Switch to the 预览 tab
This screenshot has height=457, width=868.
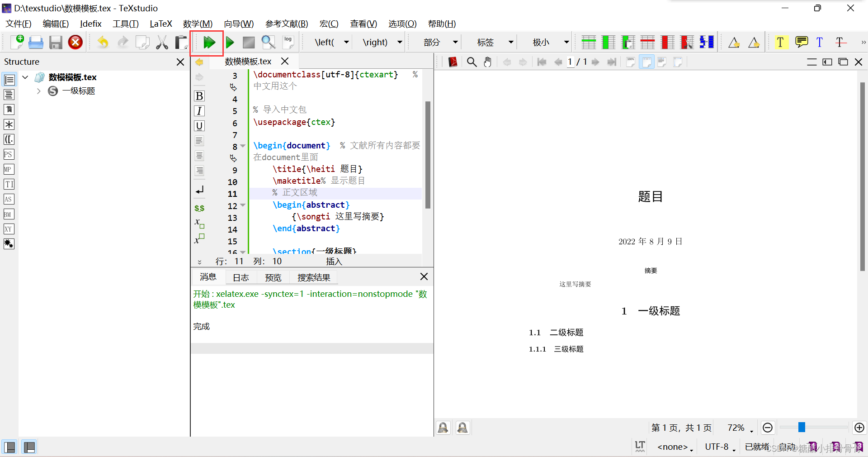pos(273,277)
